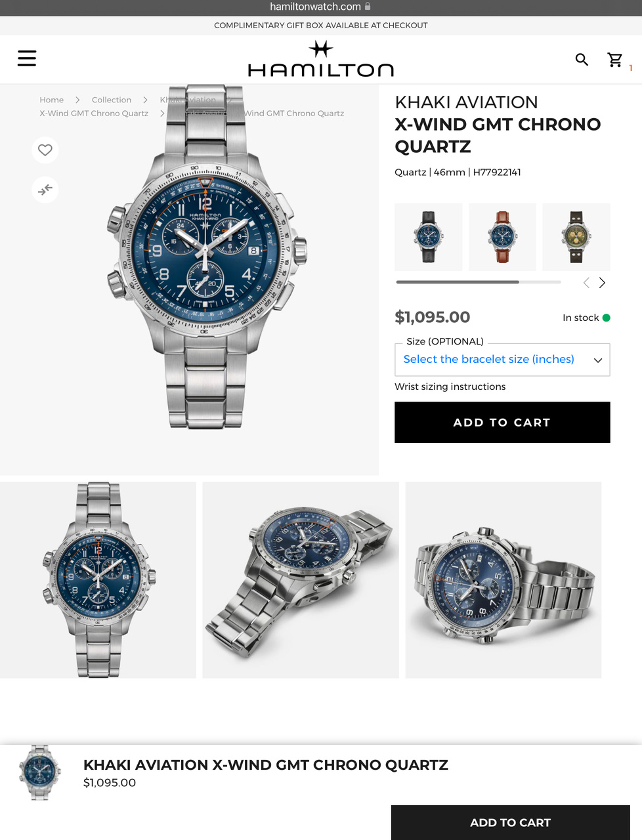The image size is (642, 840).
Task: Open the Collection breadcrumb link
Action: point(112,100)
